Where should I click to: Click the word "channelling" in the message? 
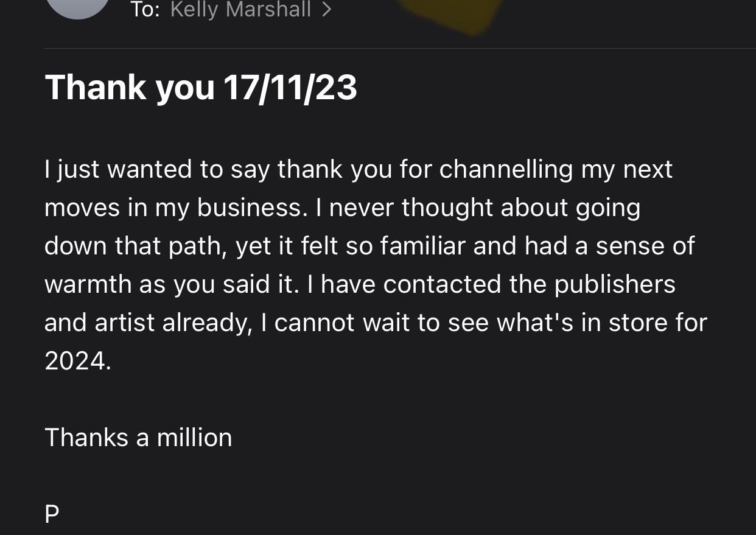coord(506,169)
